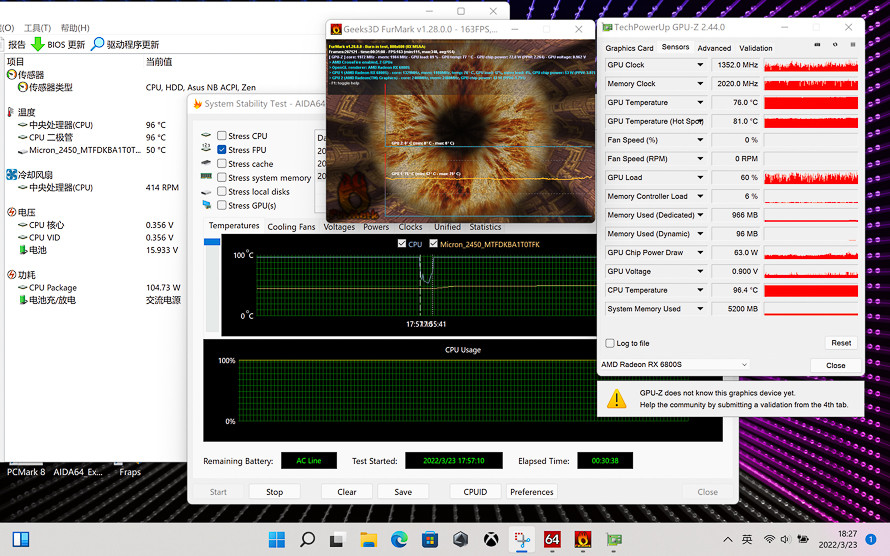Click GPU-Z screenshot camera icon
This screenshot has width=890, height=556.
click(818, 45)
